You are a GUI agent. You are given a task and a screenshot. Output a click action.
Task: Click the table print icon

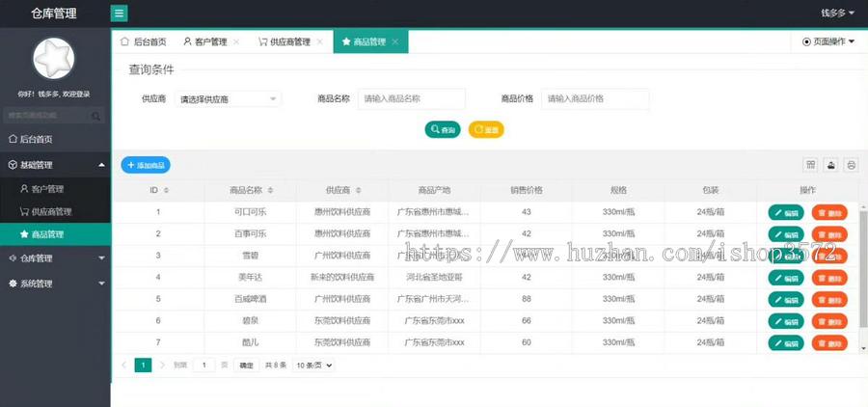[x=852, y=165]
